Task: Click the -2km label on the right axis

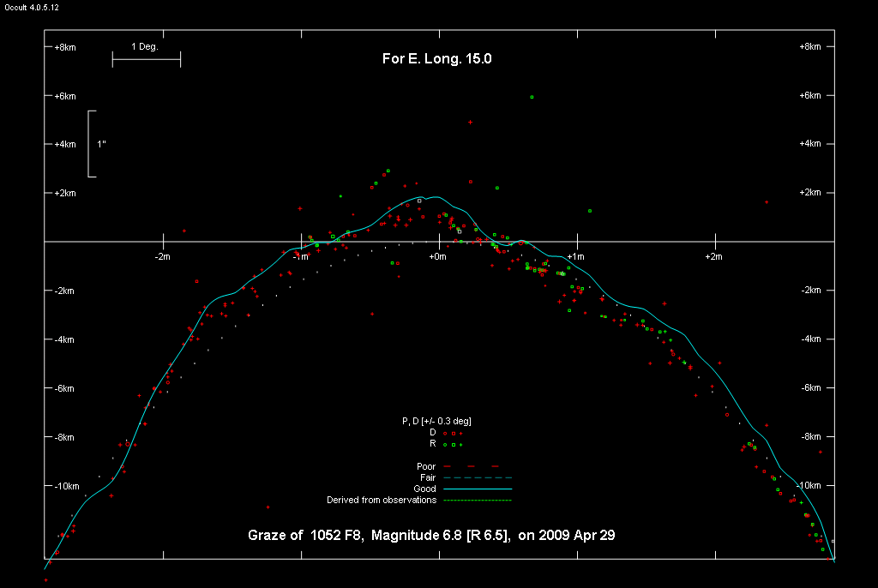Action: tap(811, 290)
